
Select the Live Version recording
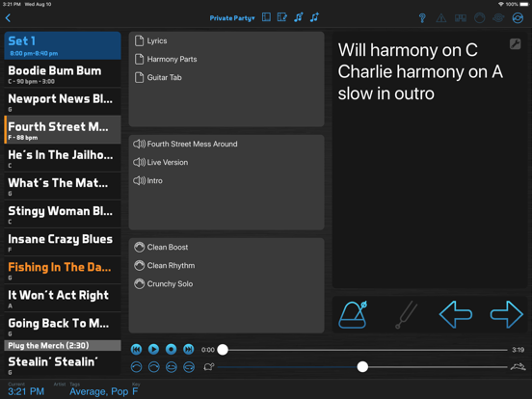click(226, 162)
